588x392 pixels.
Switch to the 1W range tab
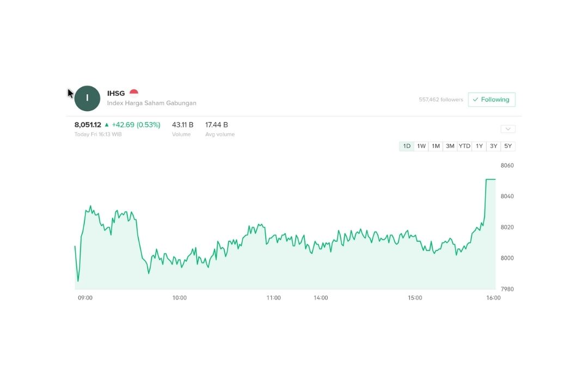(421, 146)
